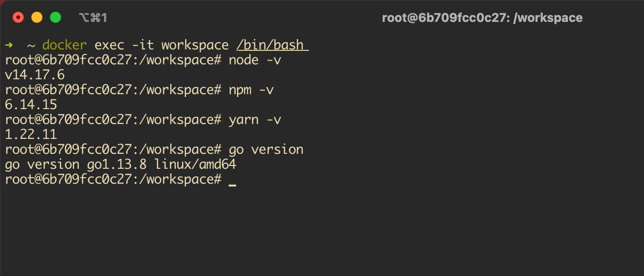Click the ⌥⌘1 window shortcut indicator
The width and height of the screenshot is (644, 276).
click(x=93, y=18)
